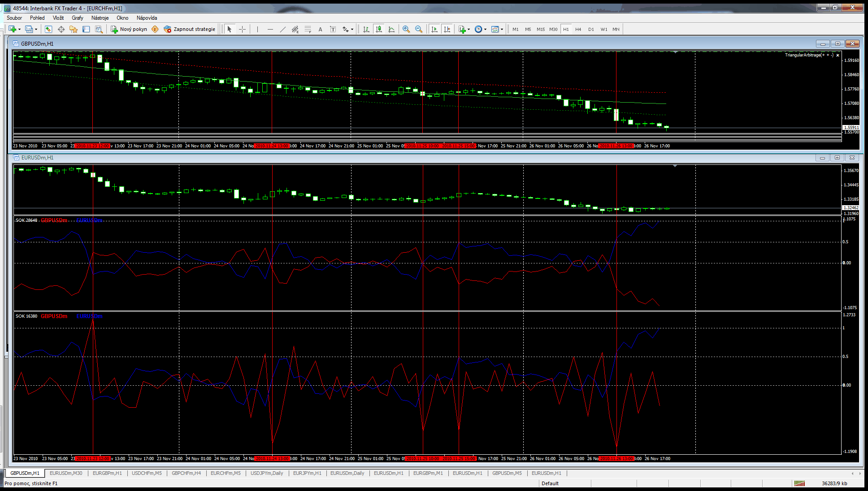Pick the Horizontal Line drawing tool

270,29
